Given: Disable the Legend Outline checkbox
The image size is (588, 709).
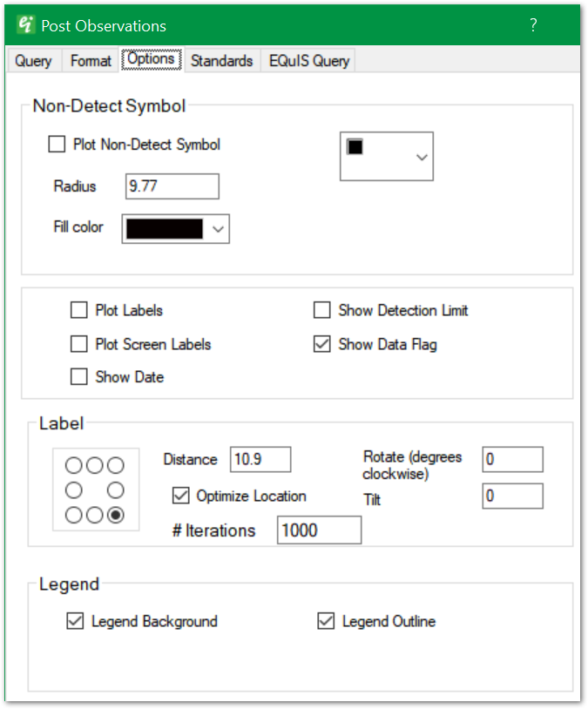Looking at the screenshot, I should pyautogui.click(x=327, y=621).
